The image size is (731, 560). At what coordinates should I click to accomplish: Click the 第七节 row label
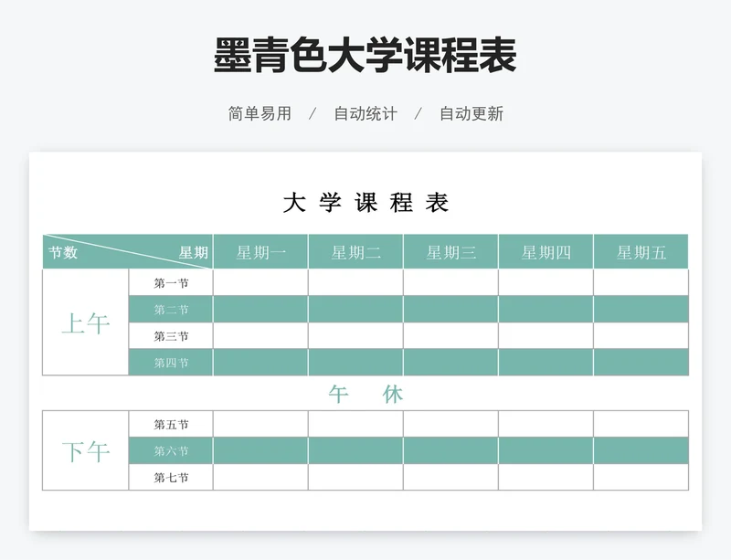pyautogui.click(x=172, y=478)
